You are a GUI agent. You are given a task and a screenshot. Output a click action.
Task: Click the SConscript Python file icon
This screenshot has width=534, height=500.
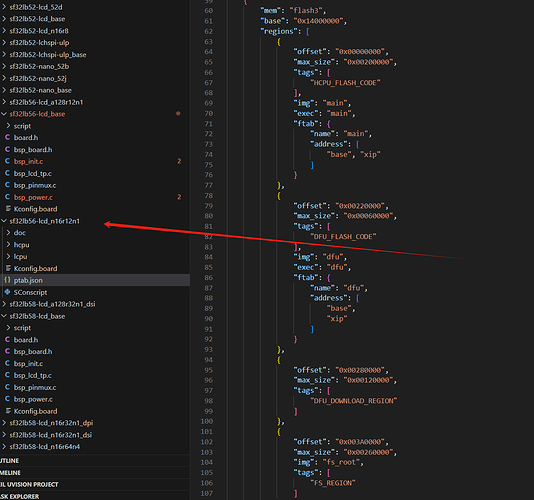click(7, 292)
